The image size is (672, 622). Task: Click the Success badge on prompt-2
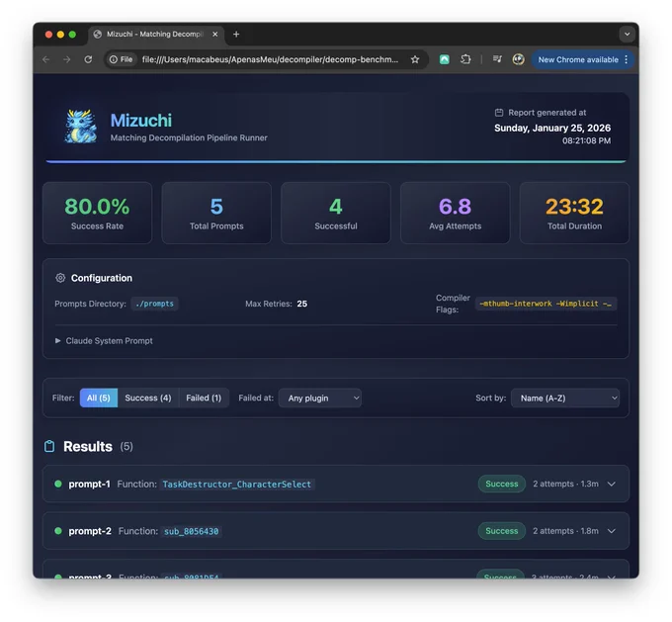click(502, 531)
